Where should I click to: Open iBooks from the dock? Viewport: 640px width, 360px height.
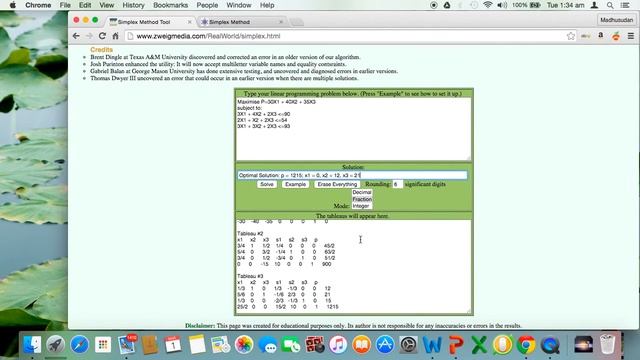(x=361, y=344)
